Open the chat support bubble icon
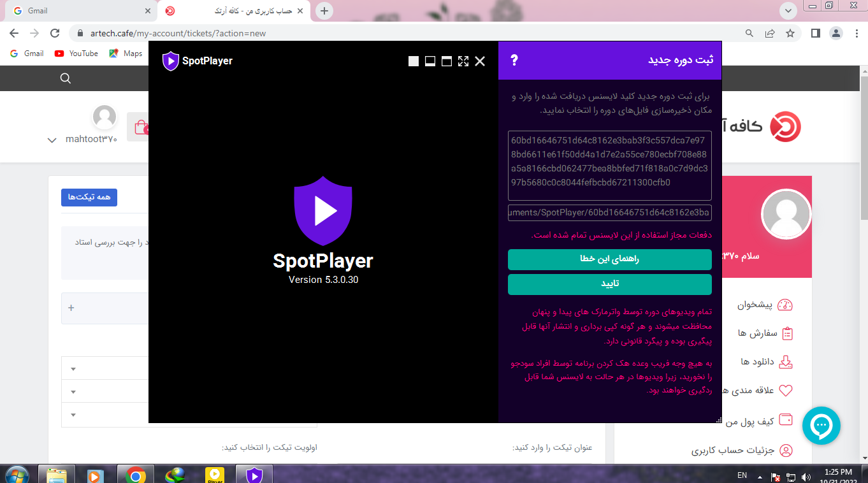The image size is (868, 483). (821, 425)
